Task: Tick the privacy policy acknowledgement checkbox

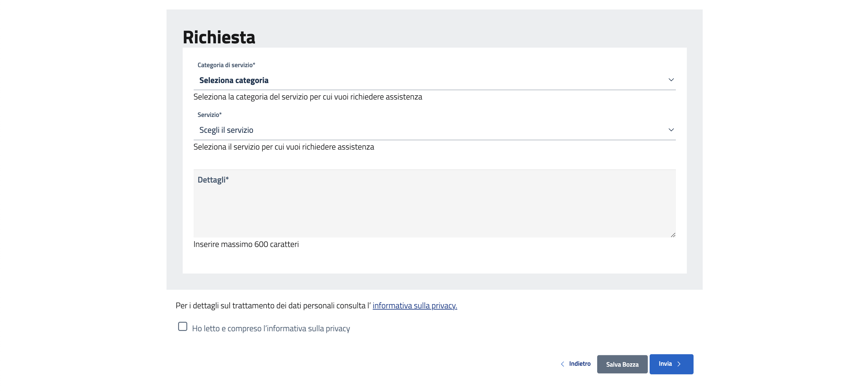Action: click(x=183, y=327)
